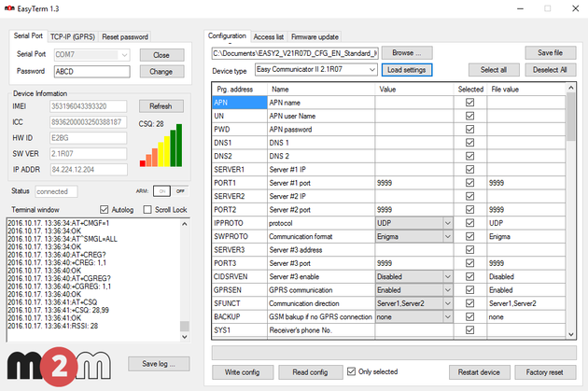Uncheck the Selected box for BACKUP row
The image size is (588, 391).
[x=469, y=316]
